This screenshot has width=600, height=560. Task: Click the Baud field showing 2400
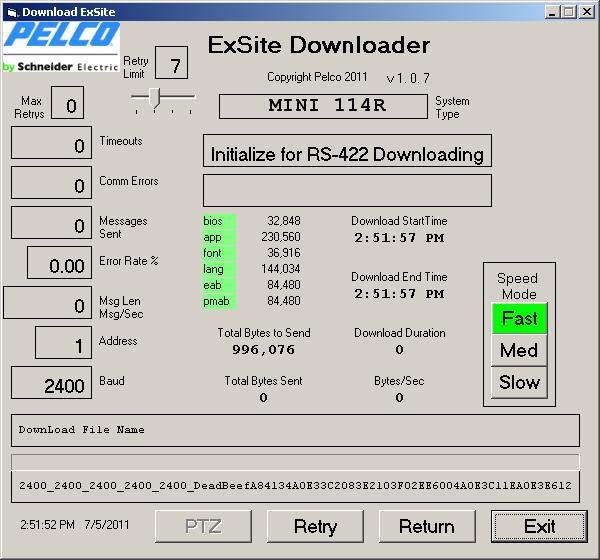coord(52,382)
